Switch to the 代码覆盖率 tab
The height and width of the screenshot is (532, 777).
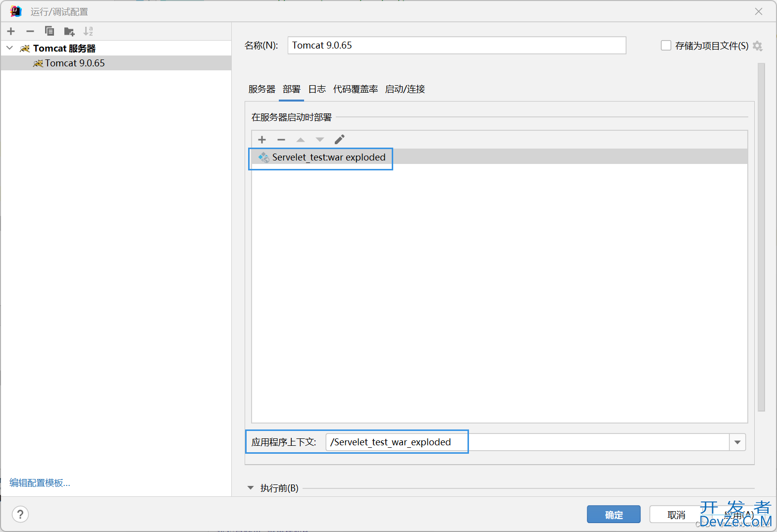tap(356, 89)
